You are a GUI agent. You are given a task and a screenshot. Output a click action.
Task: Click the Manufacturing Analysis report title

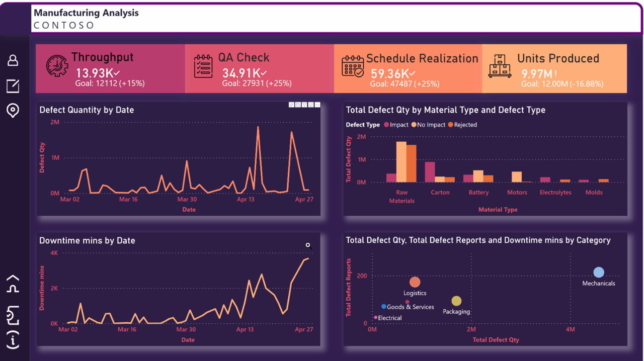click(86, 13)
